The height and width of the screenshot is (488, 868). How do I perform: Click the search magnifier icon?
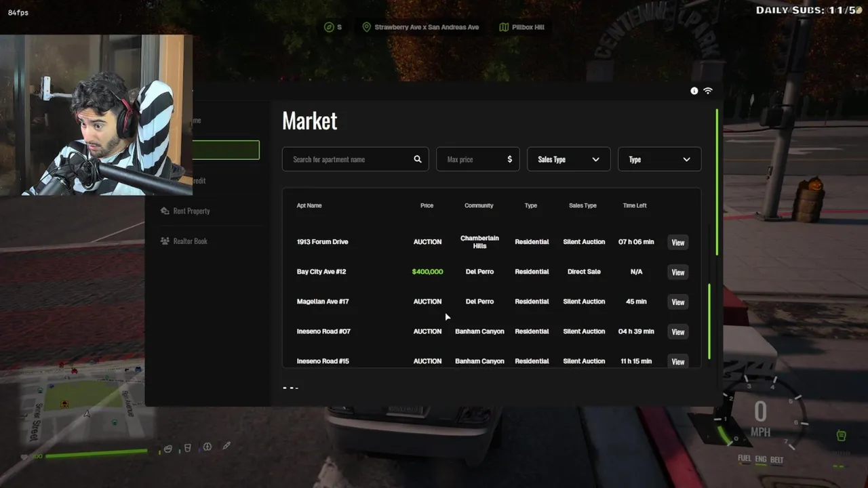point(418,159)
